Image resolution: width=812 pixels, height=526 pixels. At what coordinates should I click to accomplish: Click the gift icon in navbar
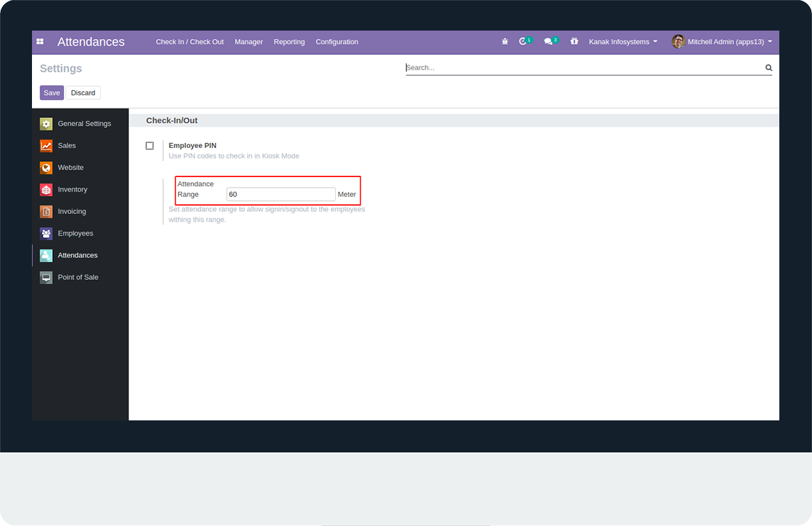click(x=574, y=41)
